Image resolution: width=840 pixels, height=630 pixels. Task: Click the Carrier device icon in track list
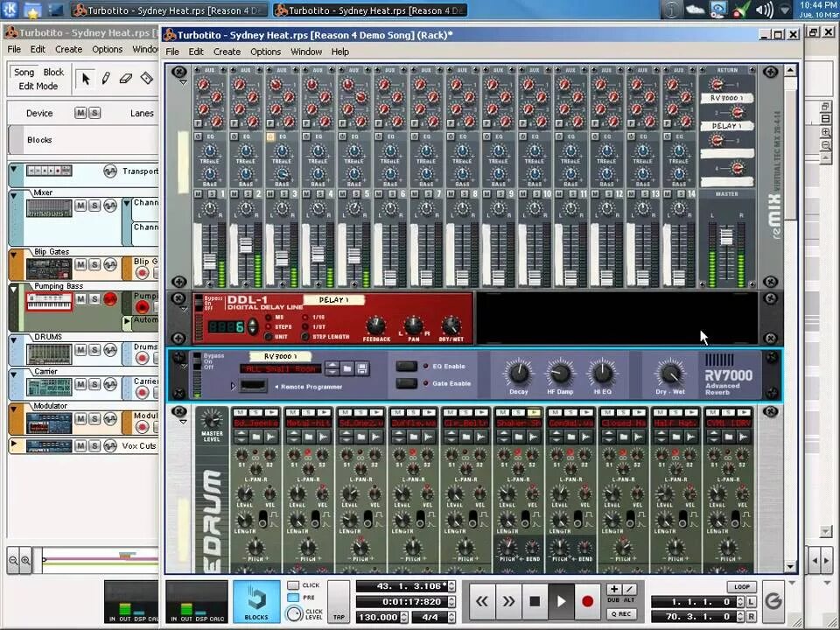point(49,388)
